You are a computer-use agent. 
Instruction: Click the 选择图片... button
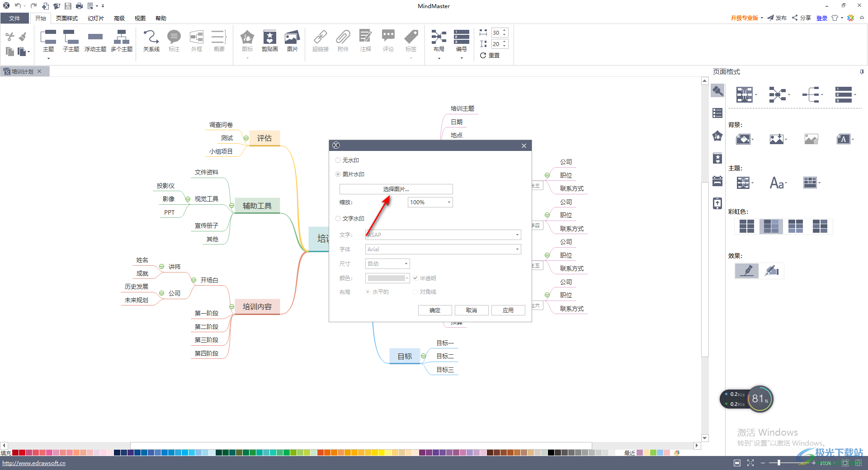tap(396, 189)
